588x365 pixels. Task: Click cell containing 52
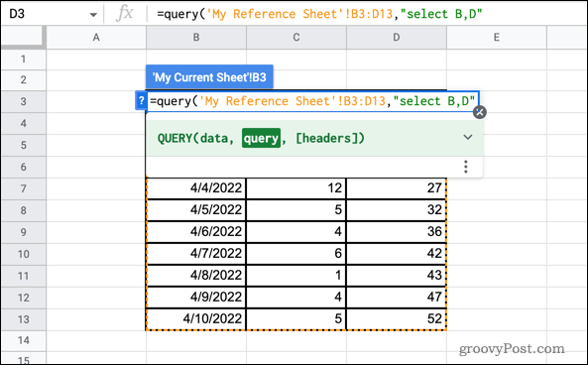point(397,318)
